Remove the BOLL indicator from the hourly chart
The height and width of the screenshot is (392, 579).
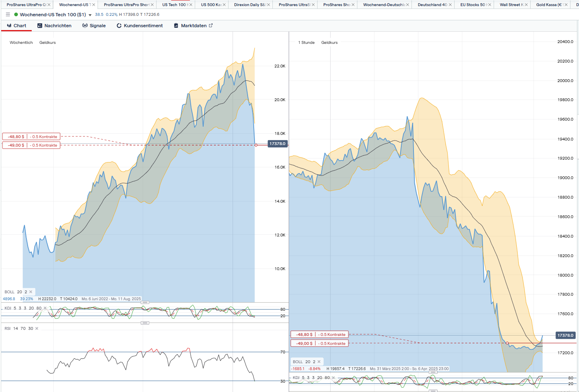(x=319, y=362)
